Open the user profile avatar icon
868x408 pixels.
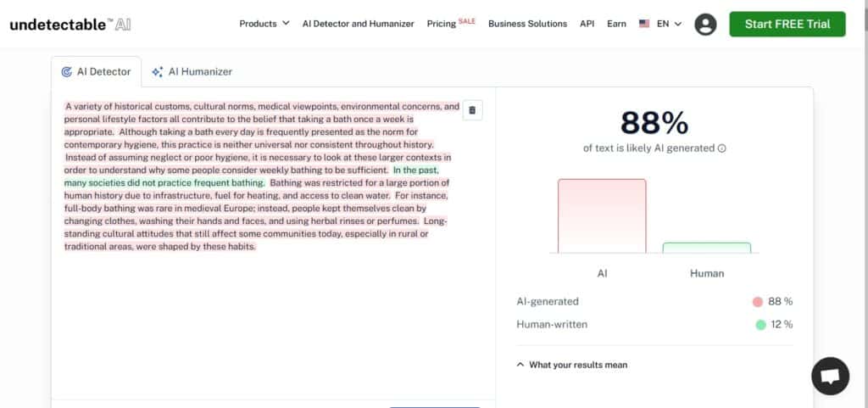(705, 25)
